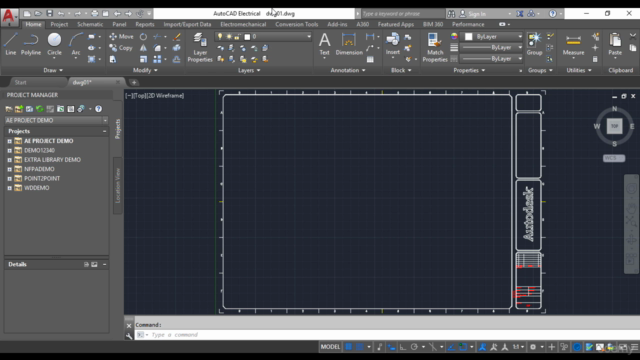Expand the POINT2POINT project node
The width and height of the screenshot is (640, 360).
pos(9,178)
